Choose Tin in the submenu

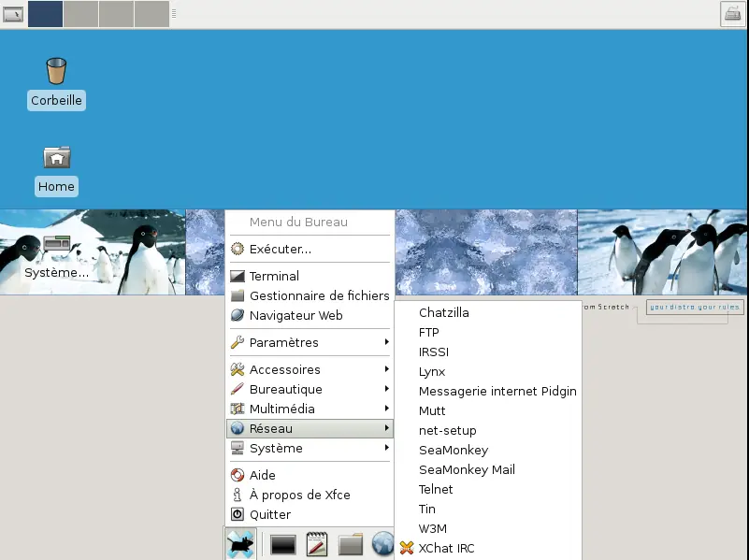[x=488, y=509]
